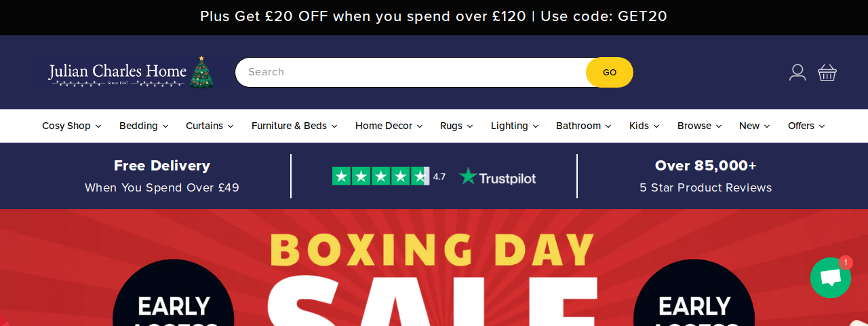The width and height of the screenshot is (868, 326).
Task: Expand the Cosy Shop menu
Action: point(71,126)
